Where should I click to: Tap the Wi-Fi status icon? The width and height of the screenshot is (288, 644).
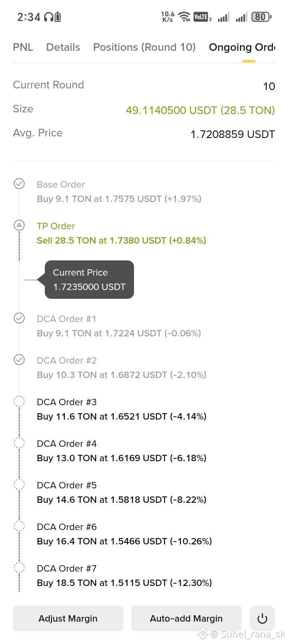(x=184, y=17)
